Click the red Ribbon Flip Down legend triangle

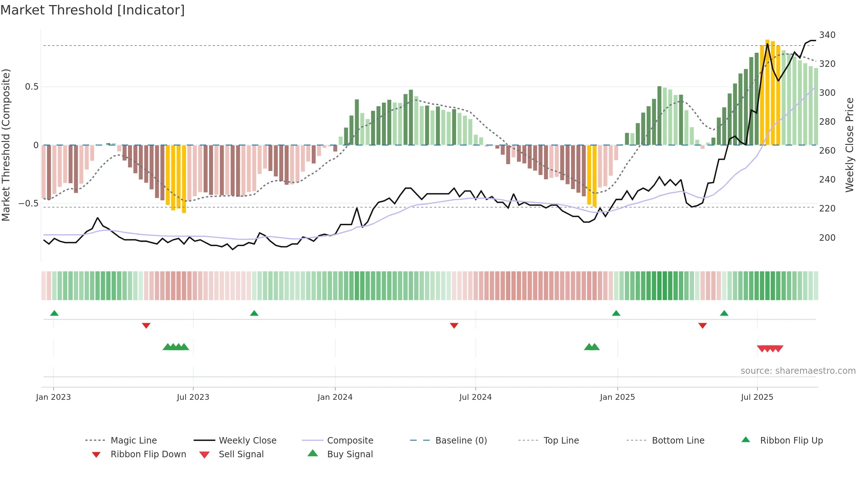coord(96,455)
